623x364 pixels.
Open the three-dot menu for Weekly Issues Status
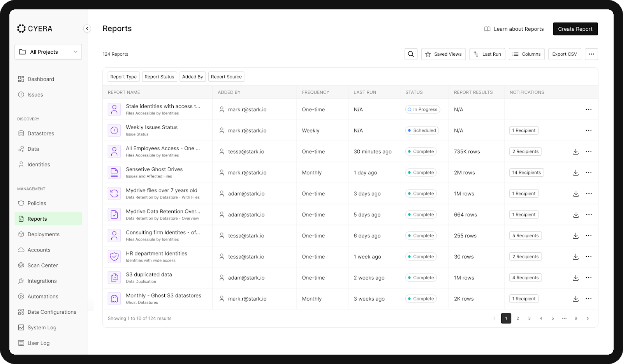pyautogui.click(x=588, y=130)
